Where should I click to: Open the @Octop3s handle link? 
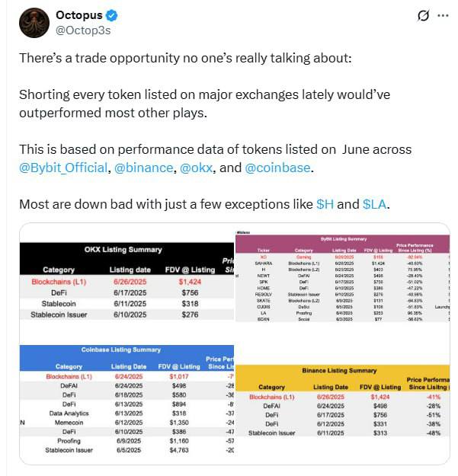(83, 30)
